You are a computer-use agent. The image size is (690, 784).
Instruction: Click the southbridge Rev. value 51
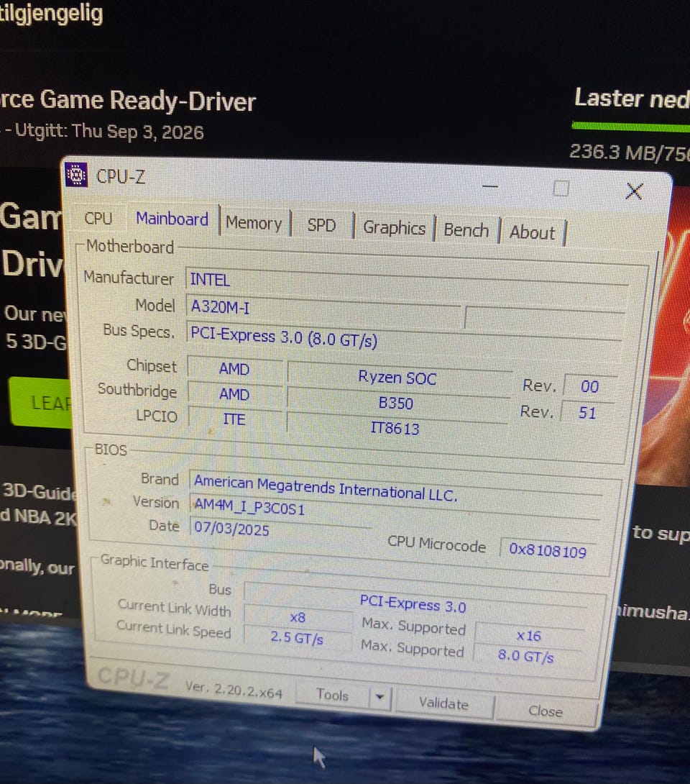pos(587,413)
